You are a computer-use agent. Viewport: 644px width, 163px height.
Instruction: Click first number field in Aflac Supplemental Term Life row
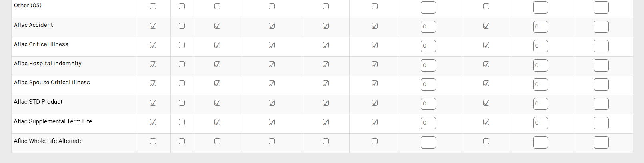click(x=428, y=123)
